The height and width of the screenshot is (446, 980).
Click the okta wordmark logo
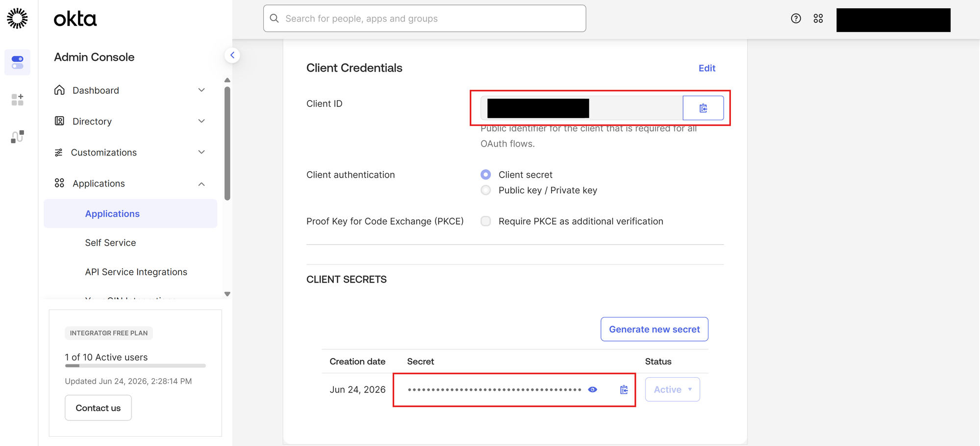click(75, 19)
